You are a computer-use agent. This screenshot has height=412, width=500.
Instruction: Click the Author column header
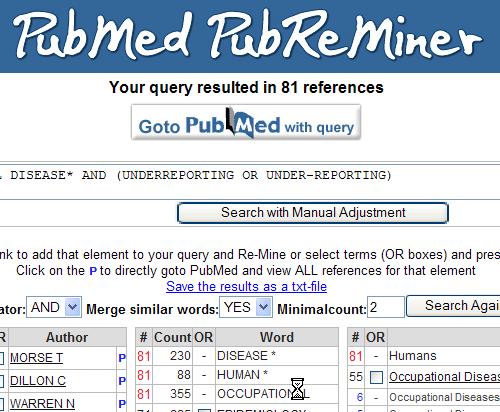[x=67, y=337]
